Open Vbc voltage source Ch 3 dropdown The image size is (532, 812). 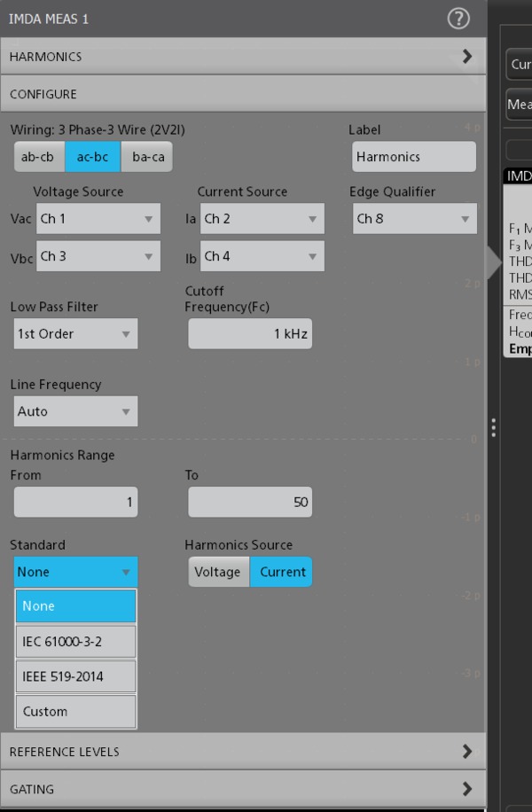click(x=98, y=256)
